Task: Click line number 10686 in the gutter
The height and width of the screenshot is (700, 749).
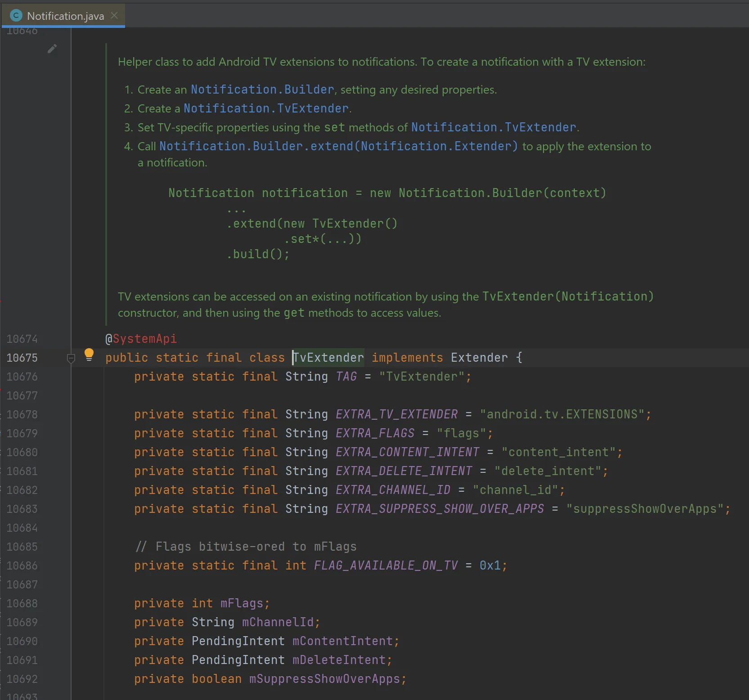Action: point(22,565)
